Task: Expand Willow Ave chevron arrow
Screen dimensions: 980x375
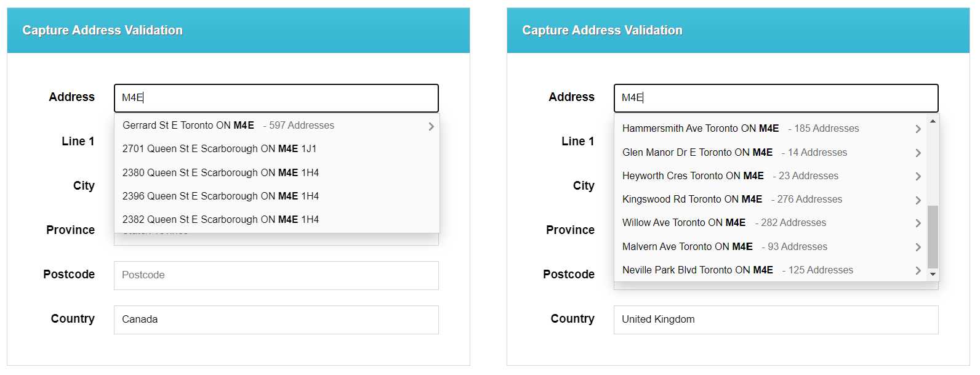Action: (918, 223)
